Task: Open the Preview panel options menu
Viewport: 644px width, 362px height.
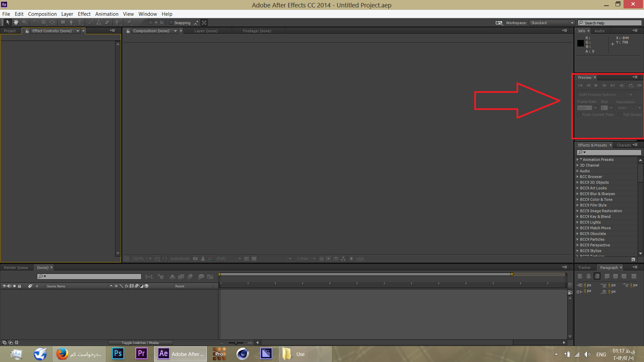Action: click(635, 77)
